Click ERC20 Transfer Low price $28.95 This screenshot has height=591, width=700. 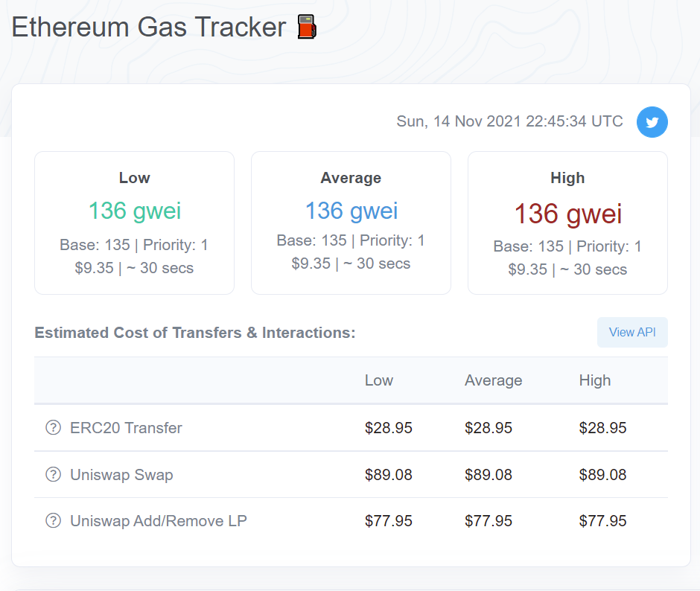(x=389, y=428)
